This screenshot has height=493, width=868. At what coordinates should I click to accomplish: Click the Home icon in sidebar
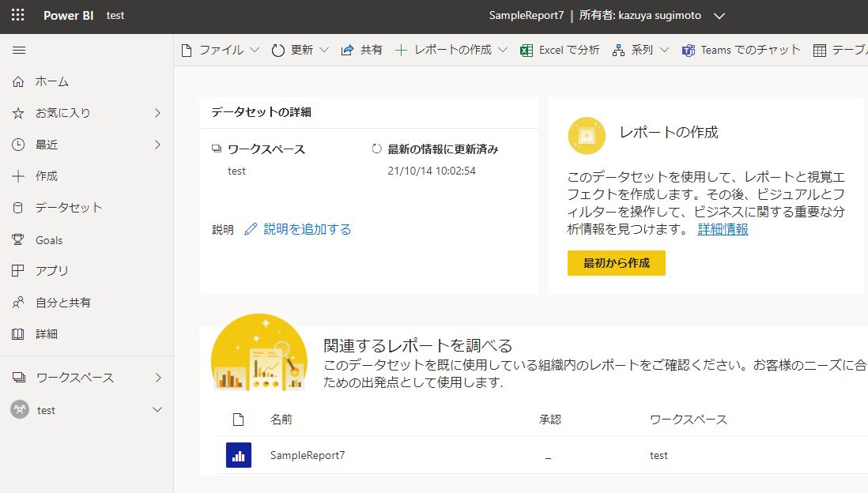(19, 81)
